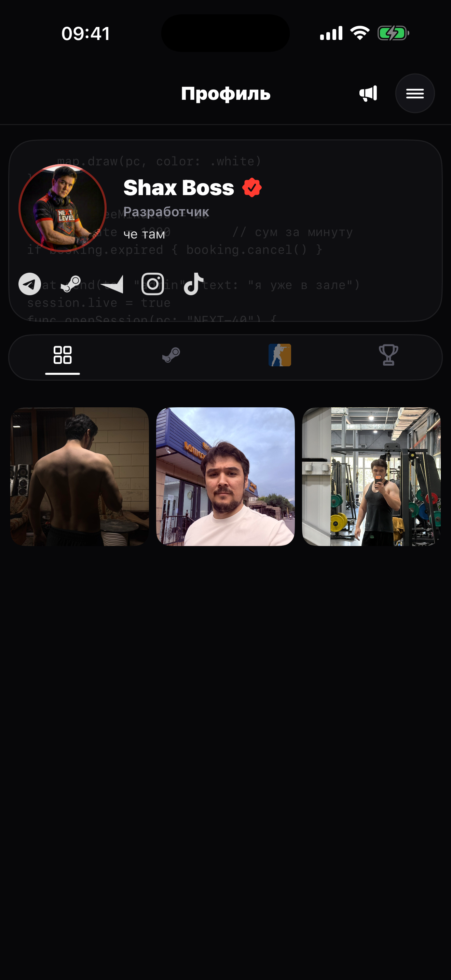The image size is (451, 980).
Task: Switch to the Counter-Strike tab
Action: [280, 355]
